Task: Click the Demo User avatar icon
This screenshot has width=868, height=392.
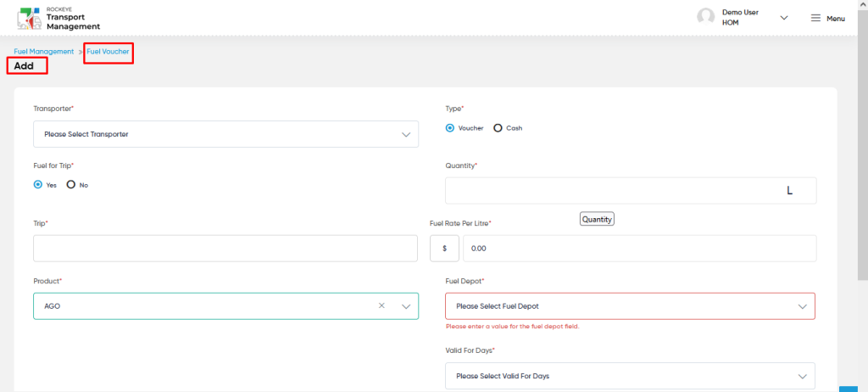Action: click(x=706, y=17)
